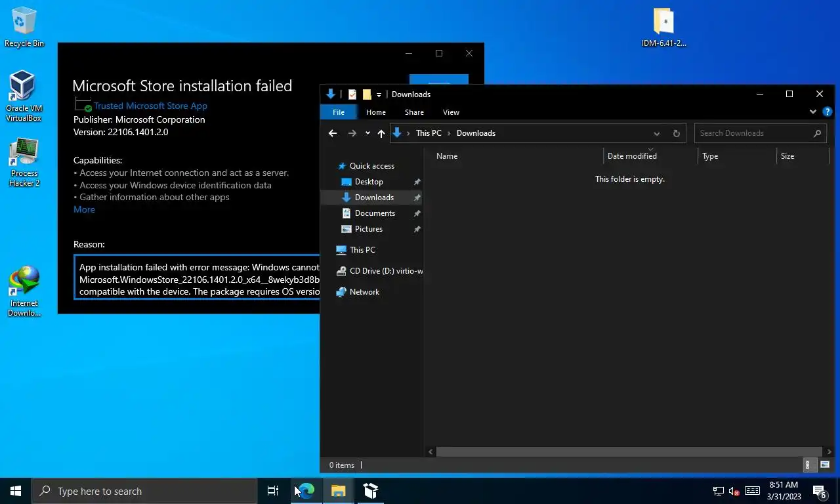The width and height of the screenshot is (840, 504).
Task: Select Desktop in the navigation pane
Action: 369,182
